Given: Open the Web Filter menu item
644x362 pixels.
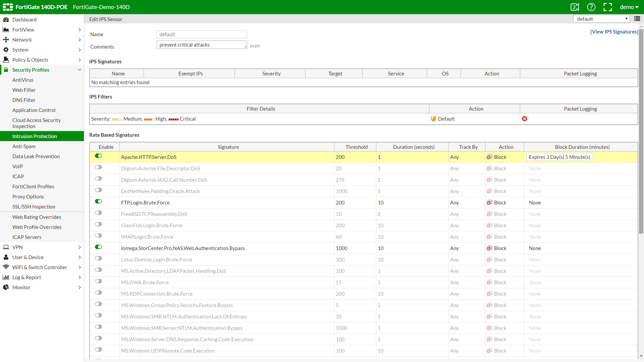Looking at the screenshot, I should 24,90.
